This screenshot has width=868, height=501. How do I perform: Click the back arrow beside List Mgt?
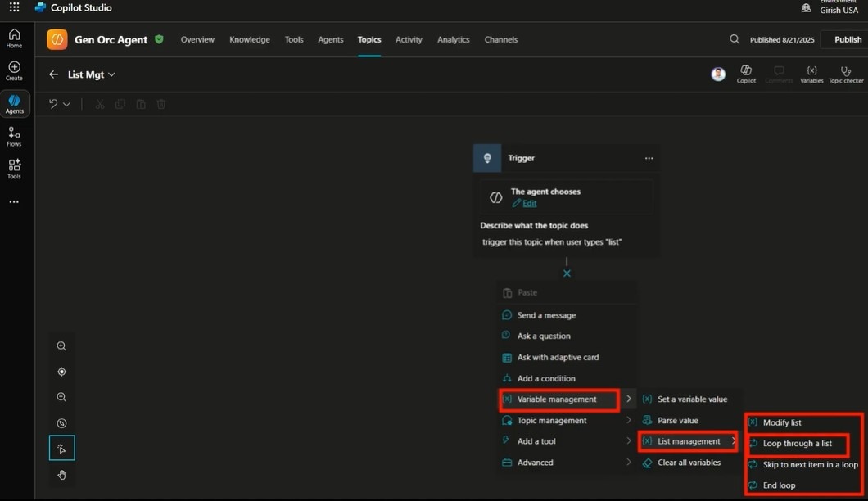(53, 74)
